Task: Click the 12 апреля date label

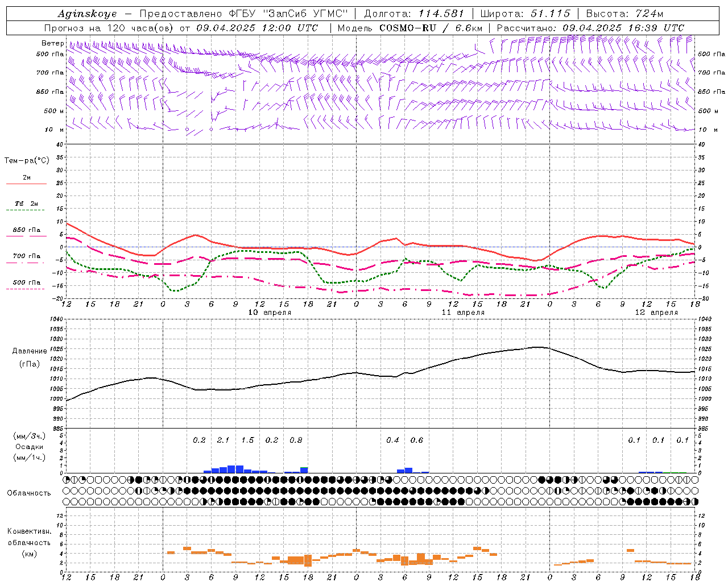Action: coord(656,313)
